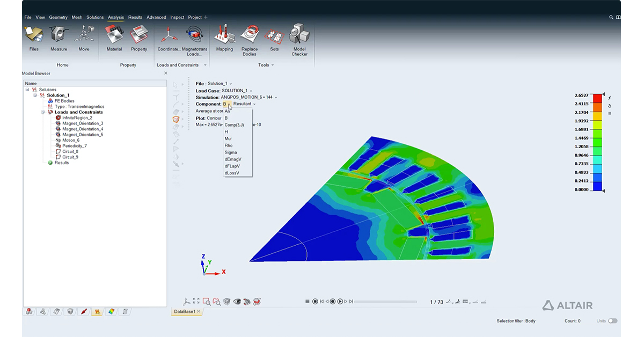The image size is (644, 337).
Task: Switch to the Results tab
Action: coord(135,17)
